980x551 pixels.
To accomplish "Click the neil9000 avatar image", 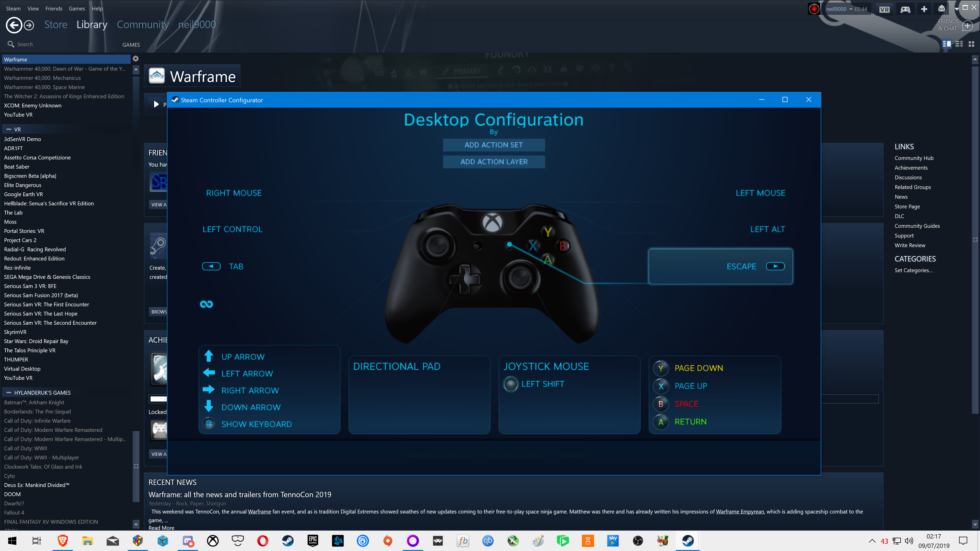I will coord(814,9).
